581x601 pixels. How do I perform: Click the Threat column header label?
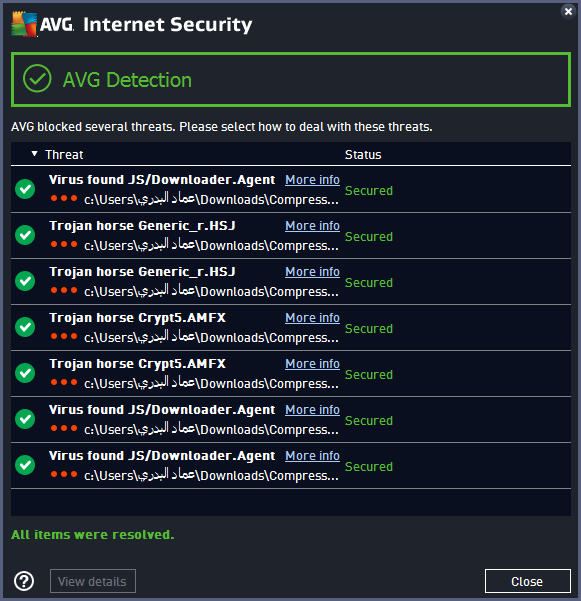coord(64,154)
